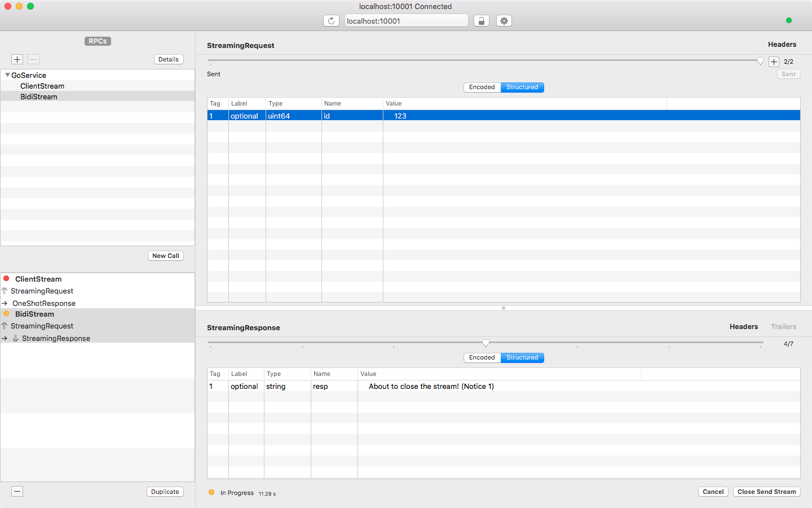Select ClientStream call in history list

38,279
